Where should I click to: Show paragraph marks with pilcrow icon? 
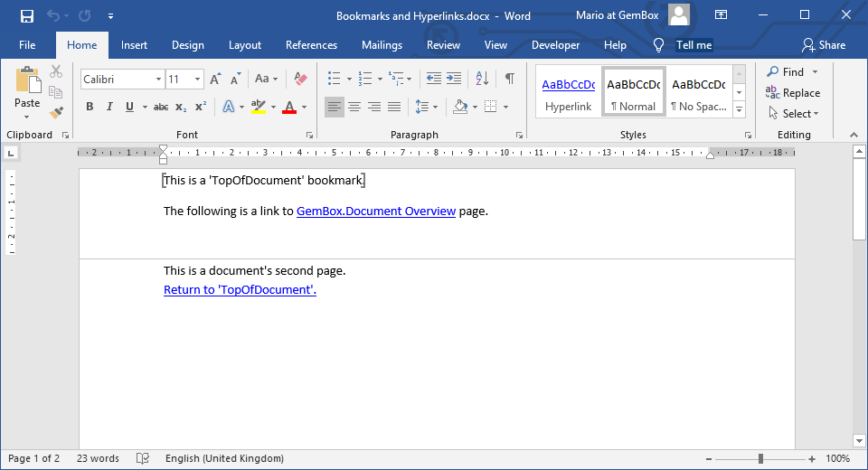[x=510, y=79]
